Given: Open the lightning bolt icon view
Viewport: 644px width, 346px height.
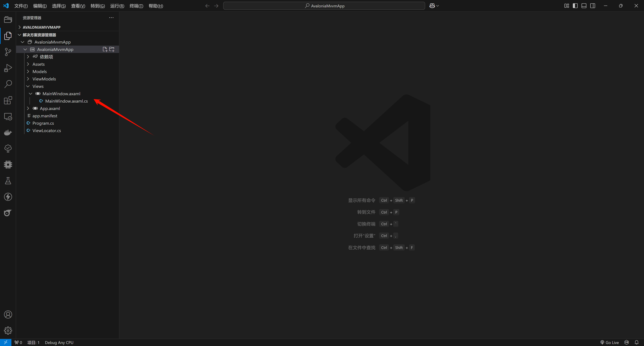Looking at the screenshot, I should 8,197.
